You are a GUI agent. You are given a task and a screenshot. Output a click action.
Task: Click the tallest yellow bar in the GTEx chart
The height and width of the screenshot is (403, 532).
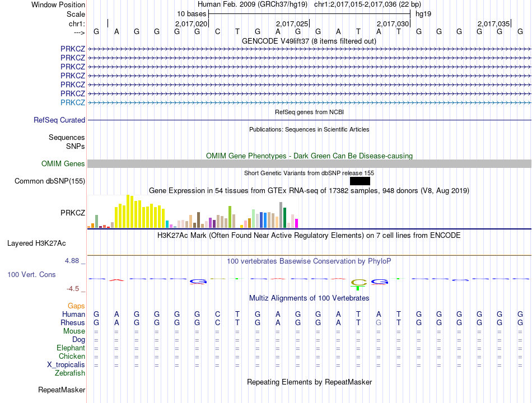[x=128, y=212]
